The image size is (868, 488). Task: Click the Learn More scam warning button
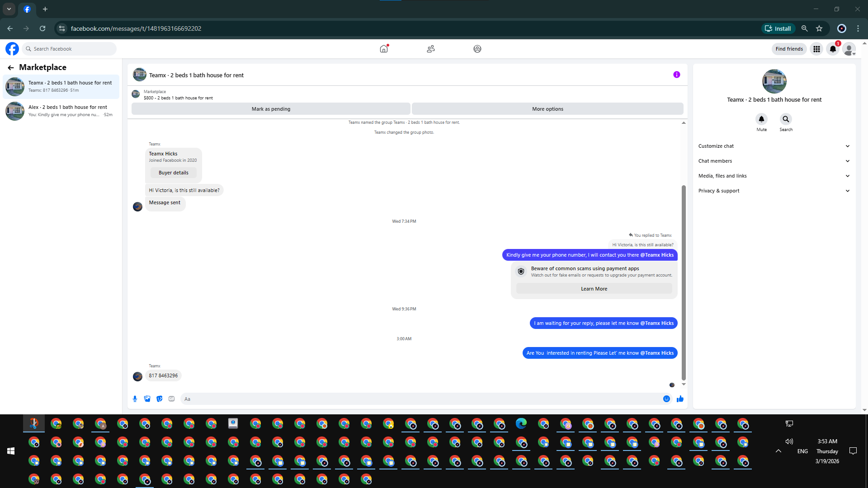(594, 289)
